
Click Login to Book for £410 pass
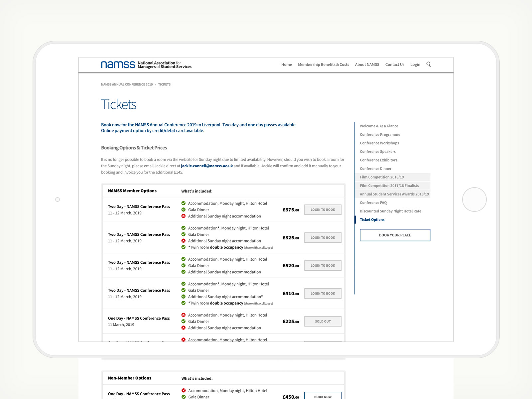[x=323, y=294]
